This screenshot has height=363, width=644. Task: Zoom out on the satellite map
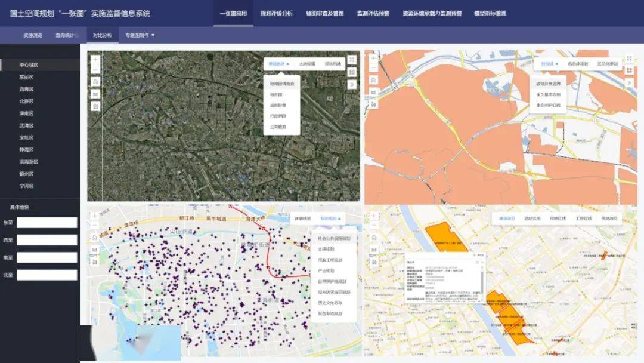click(95, 70)
